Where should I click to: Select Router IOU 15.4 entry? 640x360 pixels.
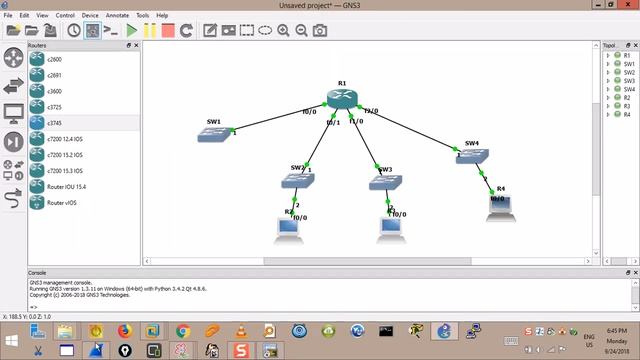point(84,187)
